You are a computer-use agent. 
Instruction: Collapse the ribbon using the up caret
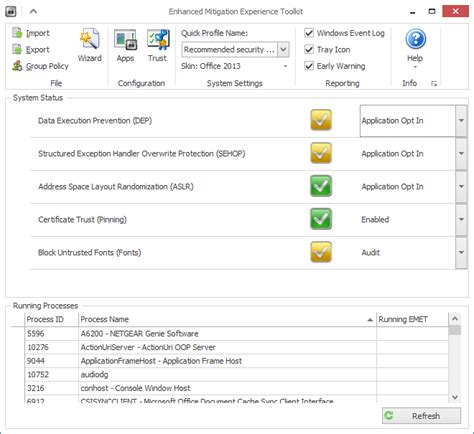coord(33,11)
